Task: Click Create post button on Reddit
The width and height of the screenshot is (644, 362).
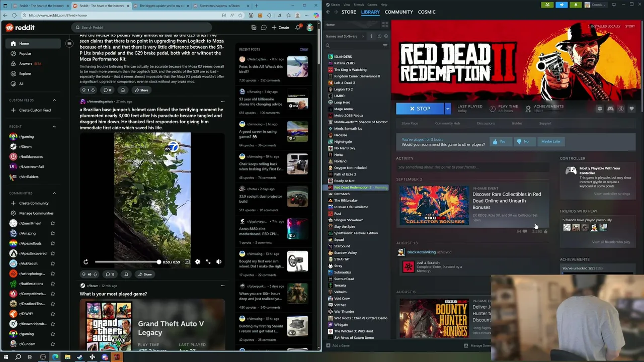Action: [x=280, y=27]
